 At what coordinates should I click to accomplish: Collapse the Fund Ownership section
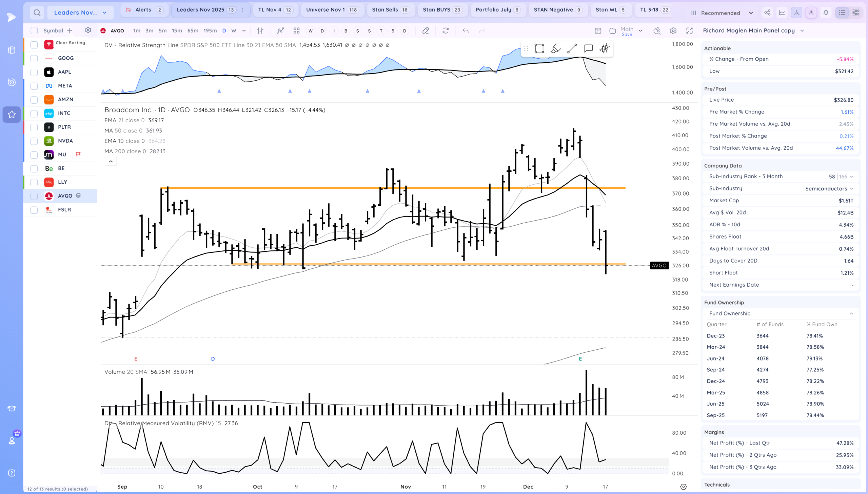851,313
